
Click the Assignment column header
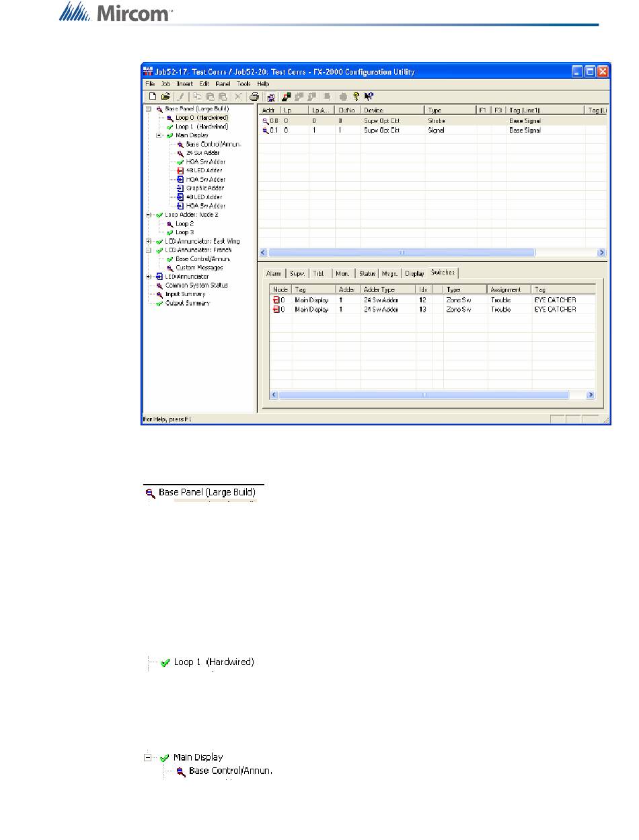509,289
